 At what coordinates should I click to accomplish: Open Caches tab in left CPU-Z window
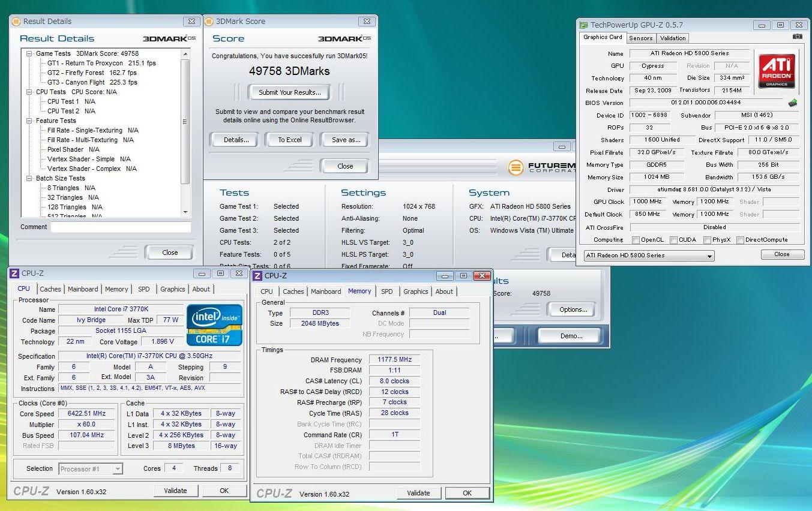click(x=50, y=289)
